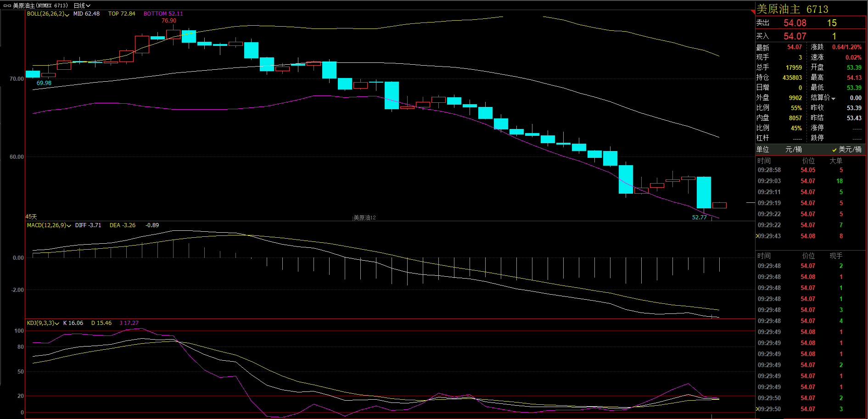Viewport: 868px width, 419px height.
Task: Select the 09:29:48 tick at price 54.08
Action: pos(810,277)
